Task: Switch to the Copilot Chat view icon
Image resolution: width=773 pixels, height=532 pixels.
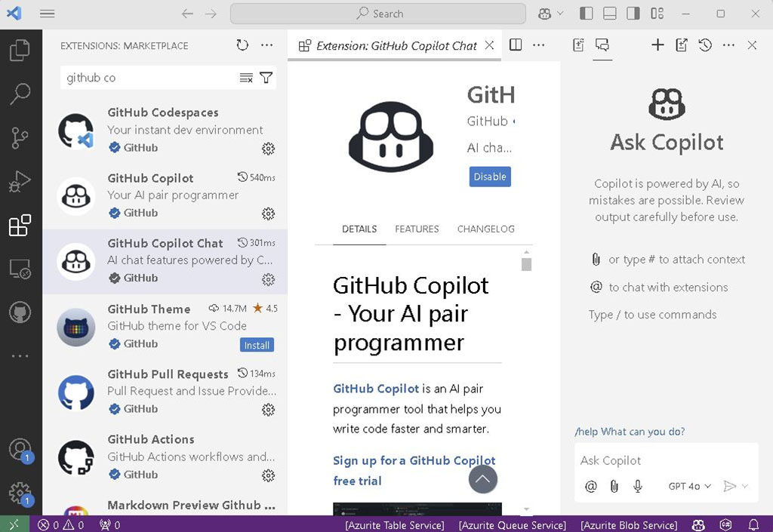Action: pyautogui.click(x=602, y=45)
